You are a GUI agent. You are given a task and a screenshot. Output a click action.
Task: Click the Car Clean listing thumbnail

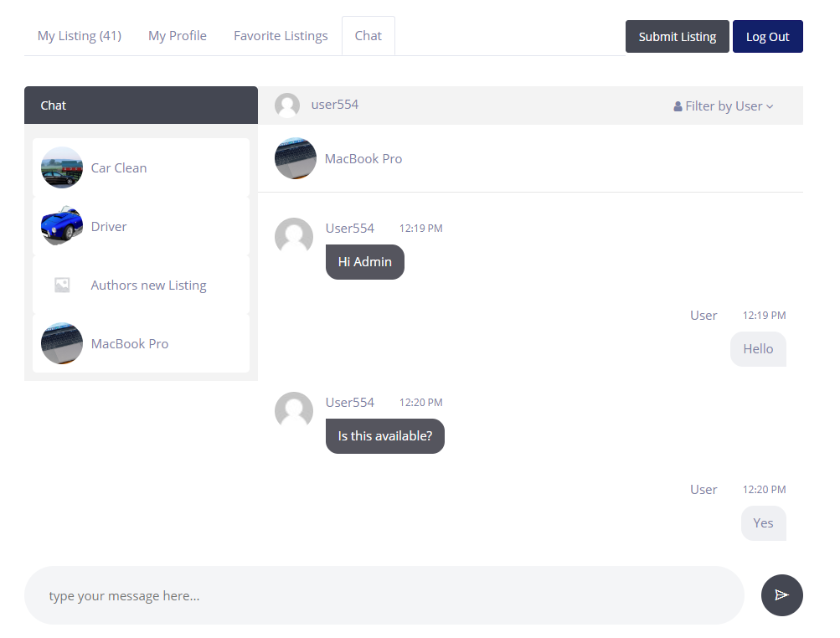pyautogui.click(x=62, y=167)
